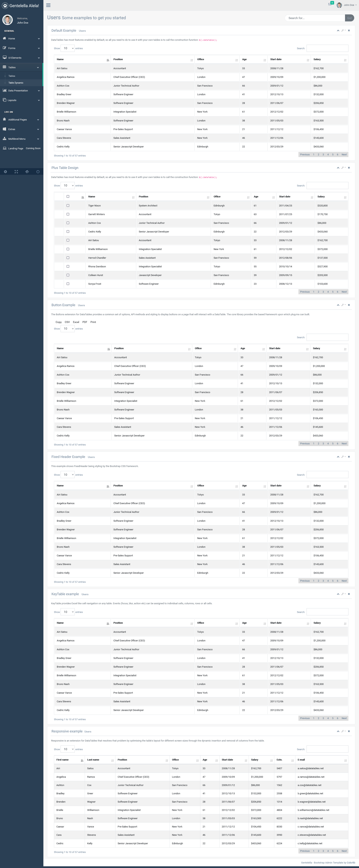Check the Herrod Chandler row checkbox
The width and height of the screenshot is (359, 868).
click(68, 258)
